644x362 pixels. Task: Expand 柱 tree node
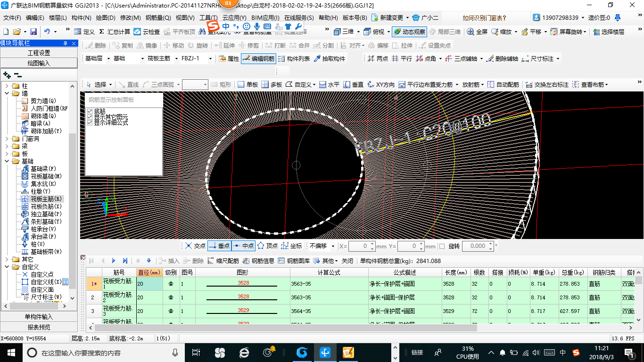7,86
